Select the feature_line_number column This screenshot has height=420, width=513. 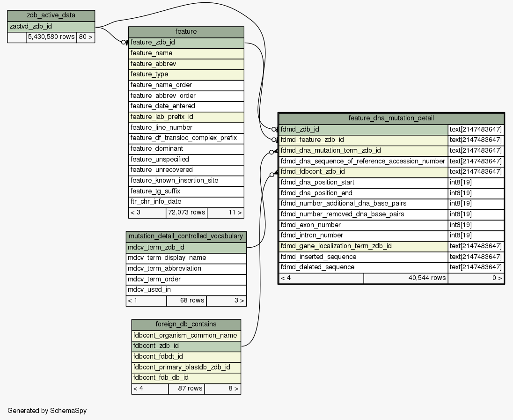click(x=186, y=128)
